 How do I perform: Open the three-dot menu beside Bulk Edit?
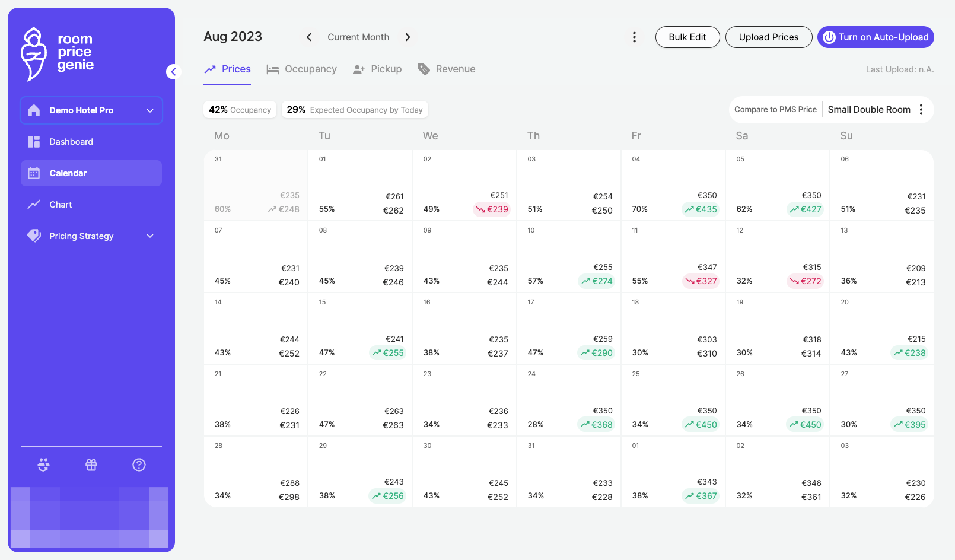[x=634, y=37]
